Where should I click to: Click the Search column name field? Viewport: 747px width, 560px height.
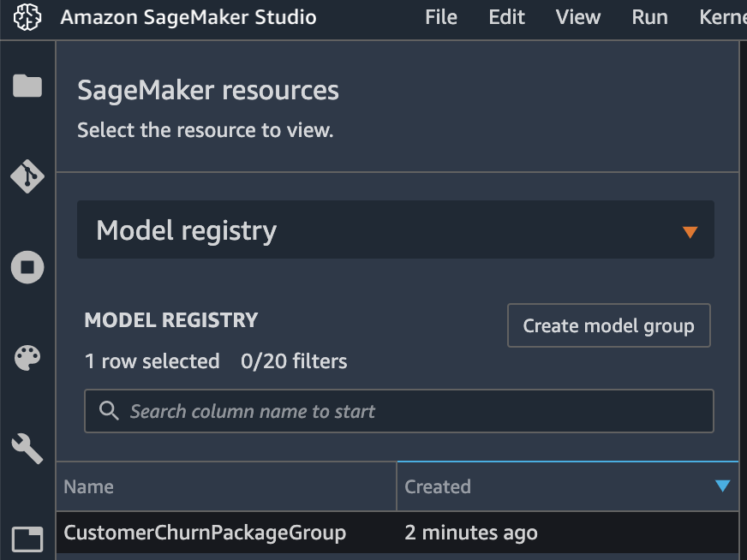(x=399, y=411)
